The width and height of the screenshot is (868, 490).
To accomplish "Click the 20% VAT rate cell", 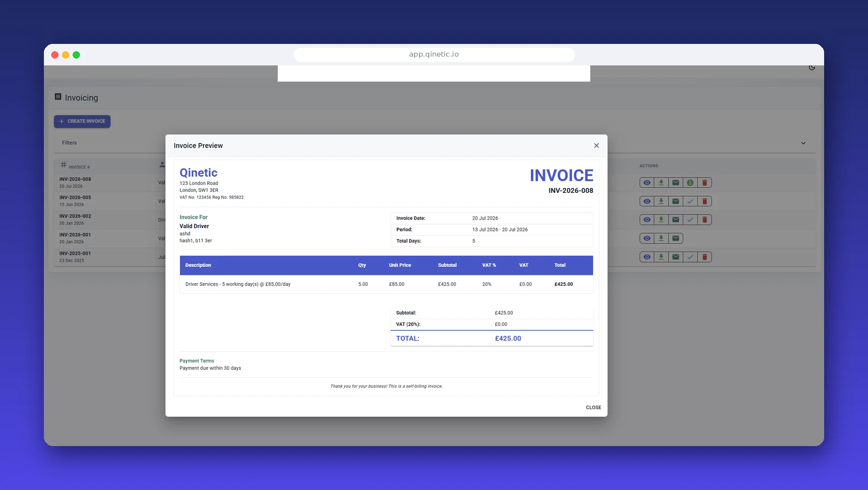I will (487, 284).
